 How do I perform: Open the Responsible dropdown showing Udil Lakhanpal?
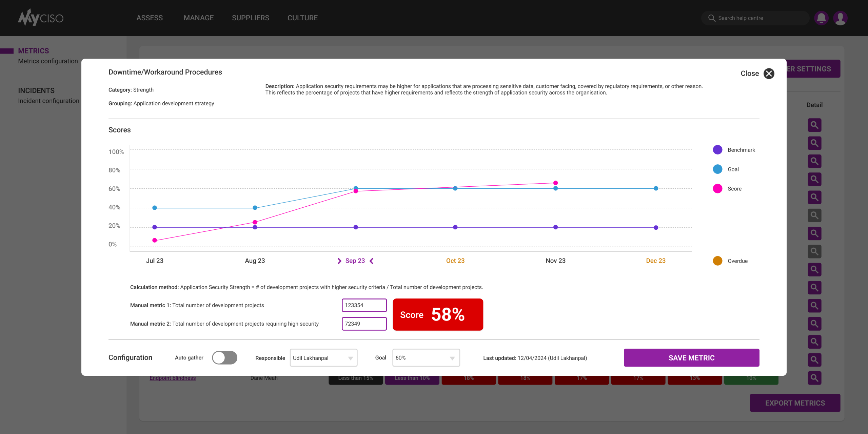click(x=323, y=358)
